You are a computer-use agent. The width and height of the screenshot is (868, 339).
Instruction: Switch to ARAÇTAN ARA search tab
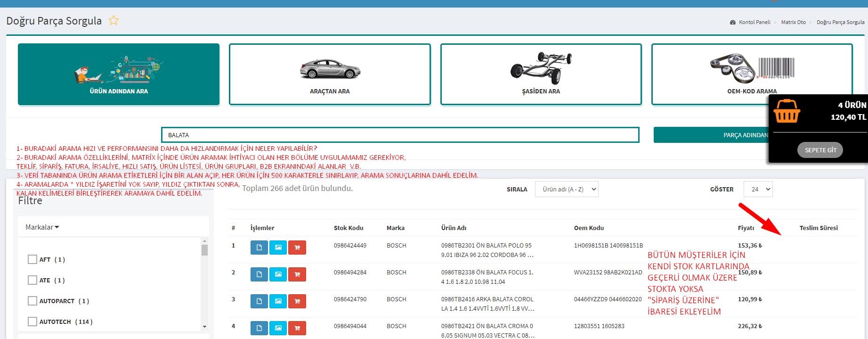330,74
